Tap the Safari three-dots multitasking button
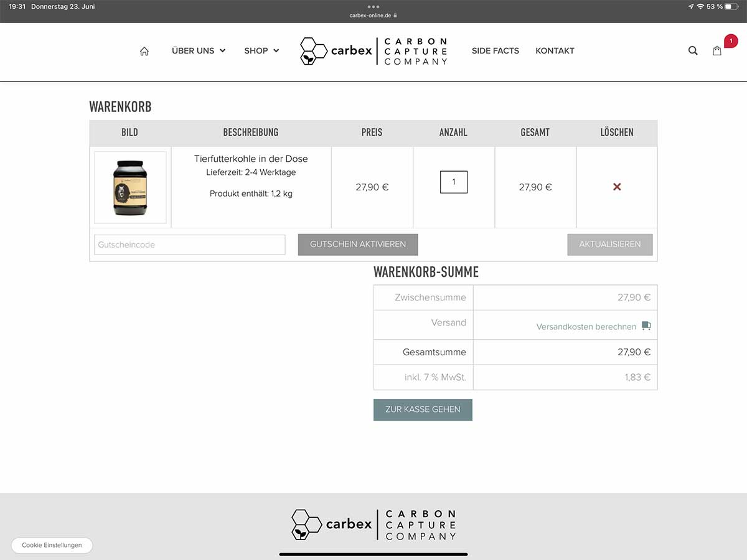 (374, 6)
